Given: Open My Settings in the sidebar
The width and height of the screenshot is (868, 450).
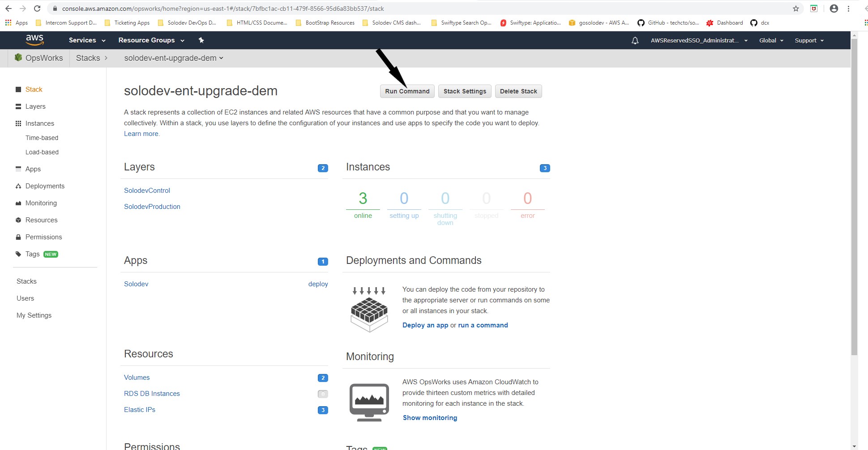Looking at the screenshot, I should (34, 315).
